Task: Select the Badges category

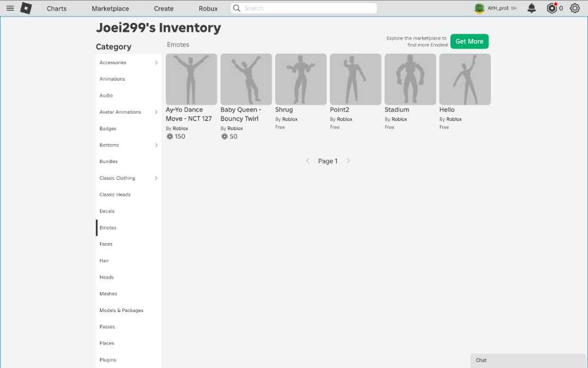Action: (108, 128)
